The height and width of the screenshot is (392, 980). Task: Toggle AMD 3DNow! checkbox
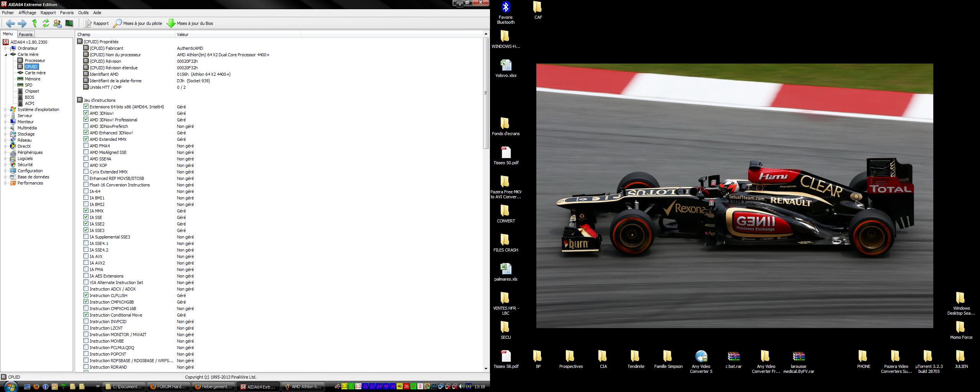tap(86, 113)
